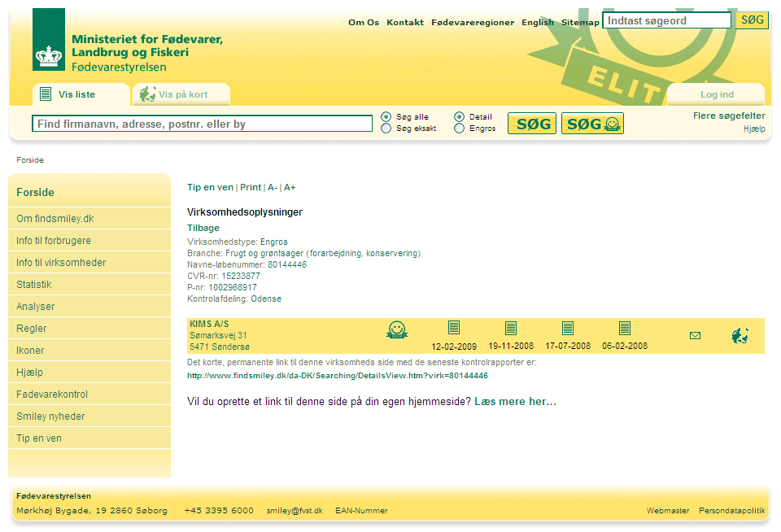
Task: Open 'Statistik' in the sidebar
Action: (x=34, y=285)
